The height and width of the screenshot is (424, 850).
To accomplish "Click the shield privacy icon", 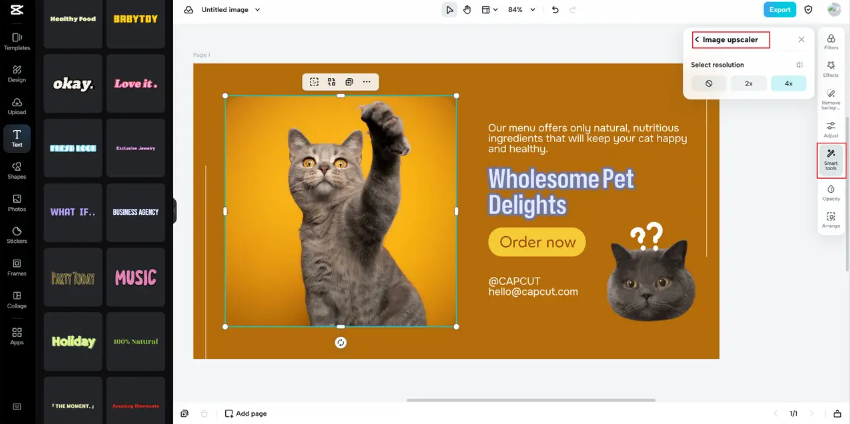I will point(808,10).
